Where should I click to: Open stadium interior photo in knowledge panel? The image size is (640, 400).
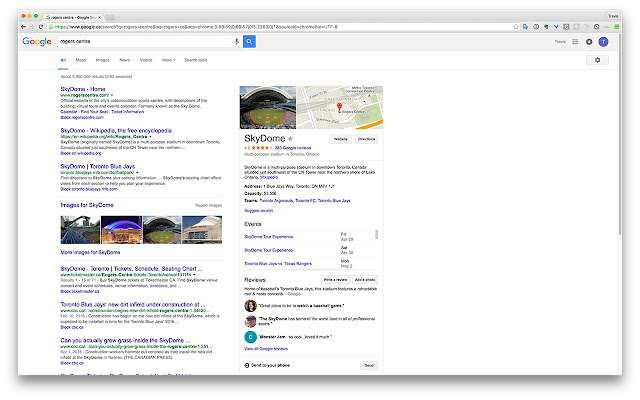click(268, 107)
